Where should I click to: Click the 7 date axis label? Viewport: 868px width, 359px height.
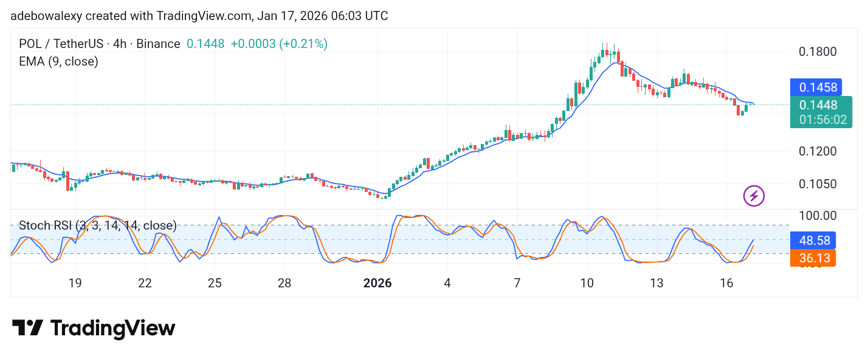[517, 283]
